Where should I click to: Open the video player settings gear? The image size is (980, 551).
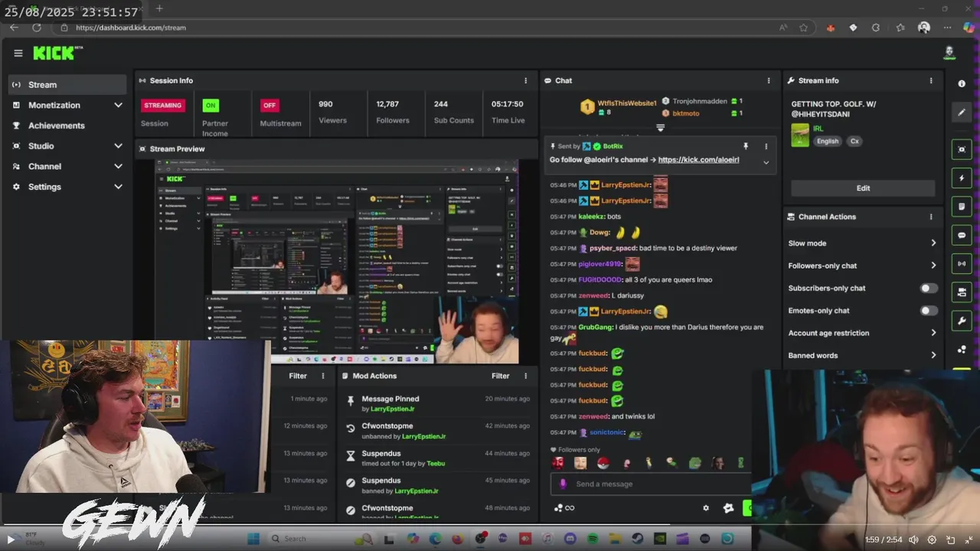932,540
